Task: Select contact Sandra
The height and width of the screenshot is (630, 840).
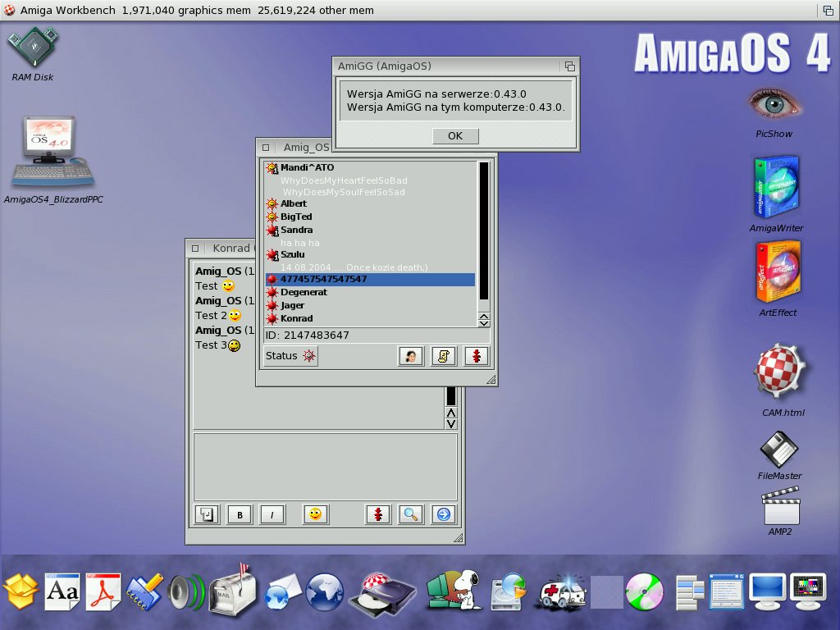Action: [x=370, y=230]
